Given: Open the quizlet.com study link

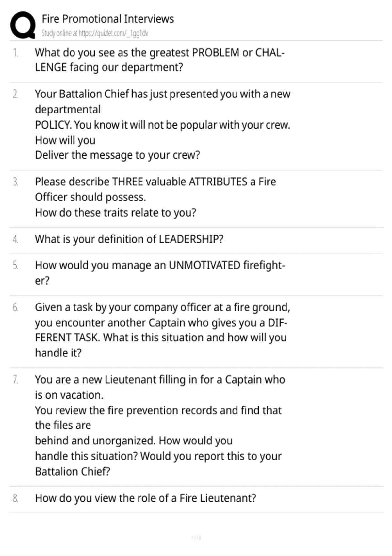Looking at the screenshot, I should click(95, 33).
